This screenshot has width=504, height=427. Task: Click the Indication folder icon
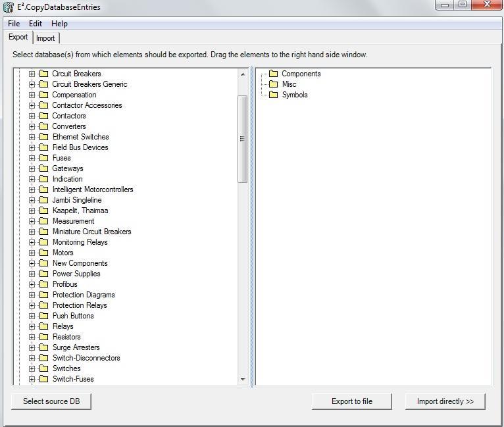tap(43, 179)
